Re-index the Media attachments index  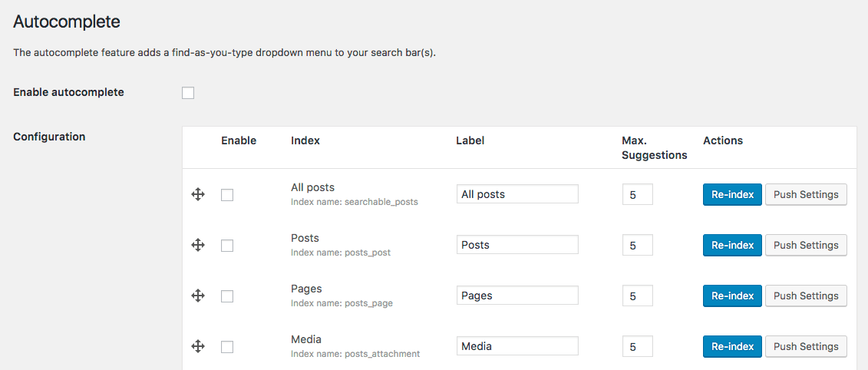click(x=732, y=346)
